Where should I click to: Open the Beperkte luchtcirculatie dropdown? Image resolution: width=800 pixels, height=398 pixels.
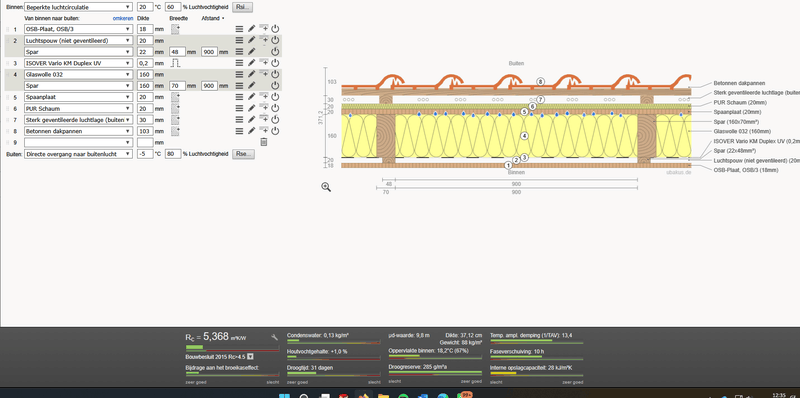tap(78, 7)
